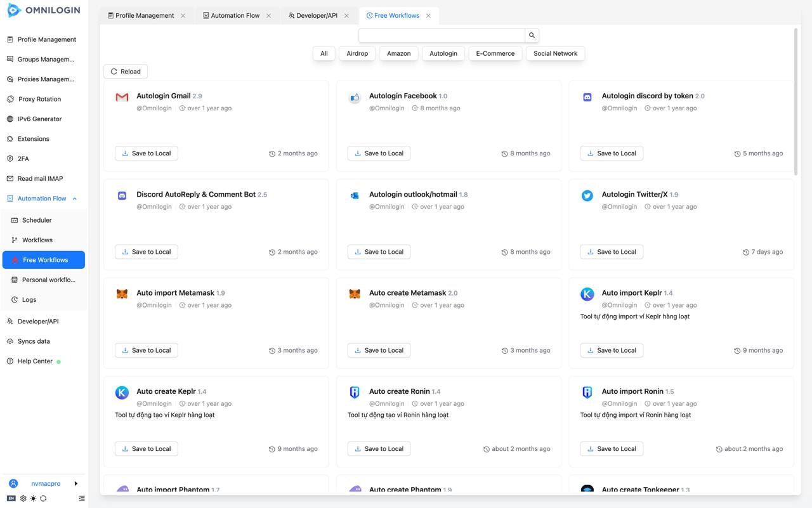Open Read mail IMAP

[x=44, y=179]
